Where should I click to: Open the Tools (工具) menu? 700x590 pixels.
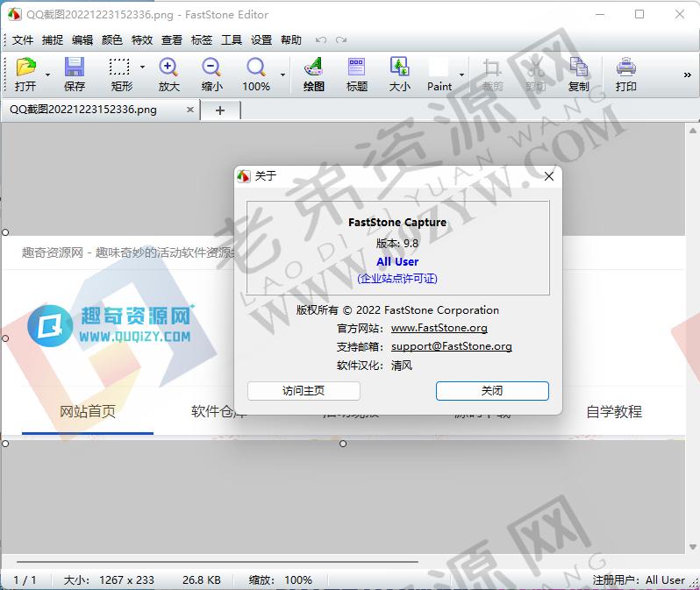232,40
